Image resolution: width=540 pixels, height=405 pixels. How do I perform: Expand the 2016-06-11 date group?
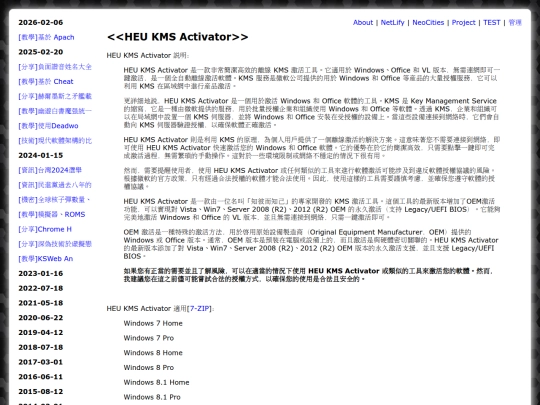[x=41, y=377]
